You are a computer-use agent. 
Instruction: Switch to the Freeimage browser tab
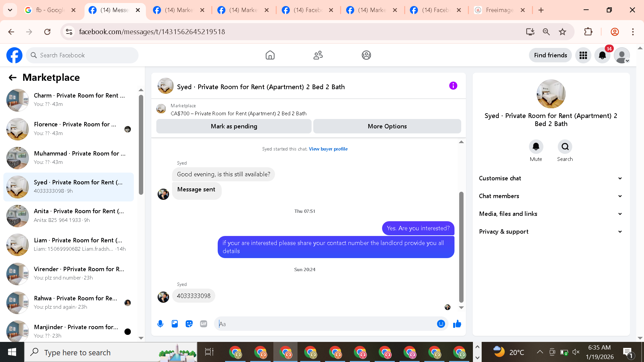point(499,10)
